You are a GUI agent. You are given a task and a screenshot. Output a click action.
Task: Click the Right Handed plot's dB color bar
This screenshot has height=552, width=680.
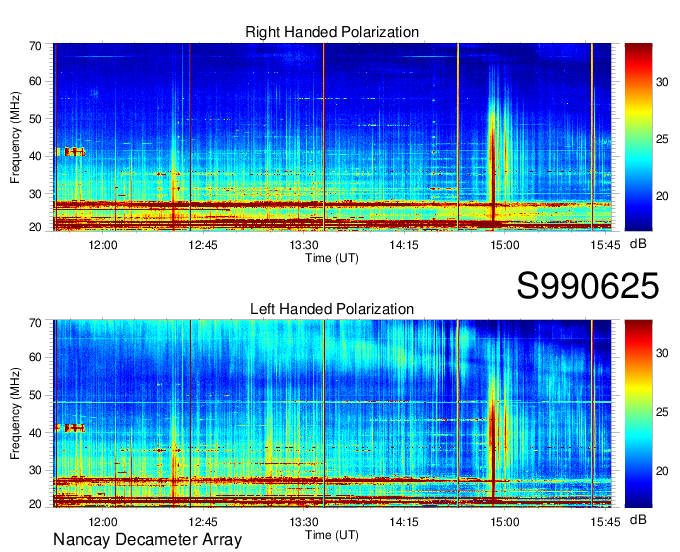pos(638,137)
